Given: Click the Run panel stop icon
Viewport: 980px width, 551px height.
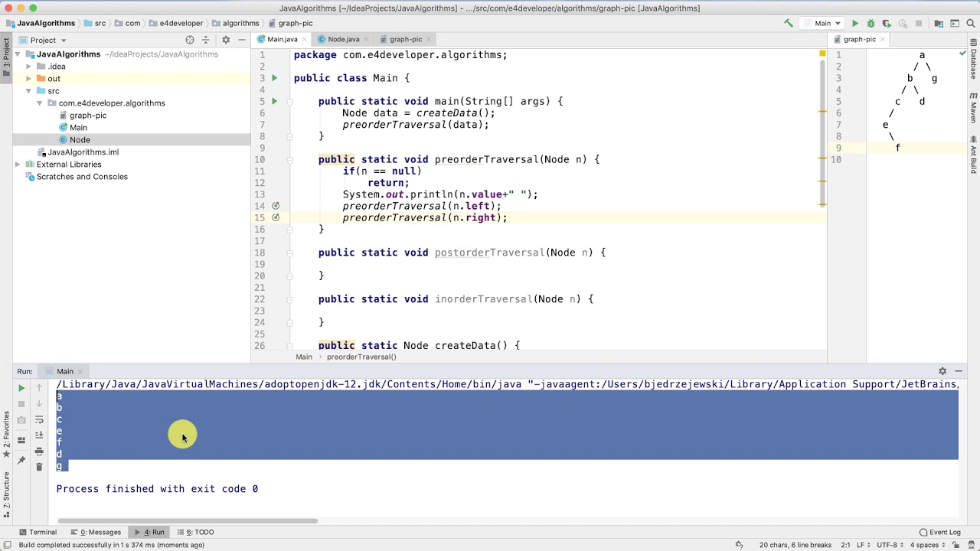Looking at the screenshot, I should [21, 404].
